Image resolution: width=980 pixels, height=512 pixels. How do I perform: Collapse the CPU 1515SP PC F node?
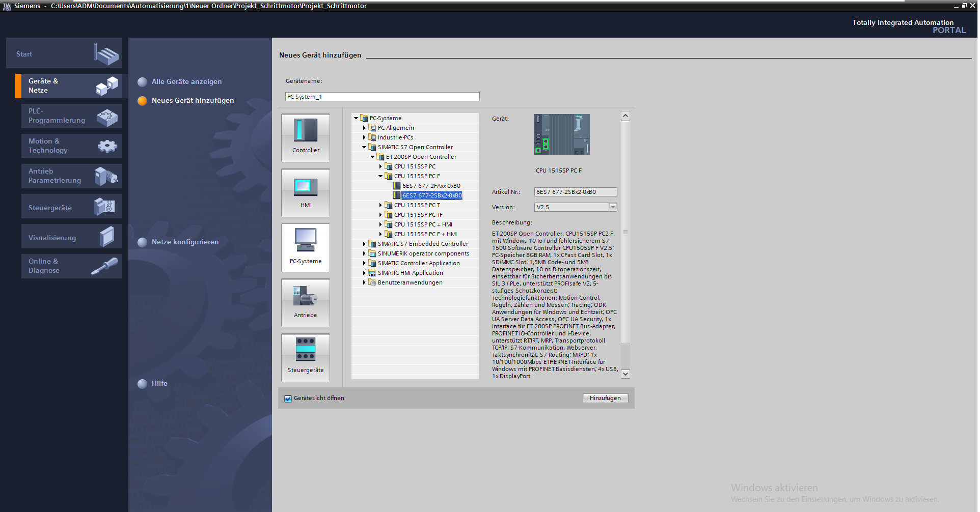pyautogui.click(x=380, y=176)
